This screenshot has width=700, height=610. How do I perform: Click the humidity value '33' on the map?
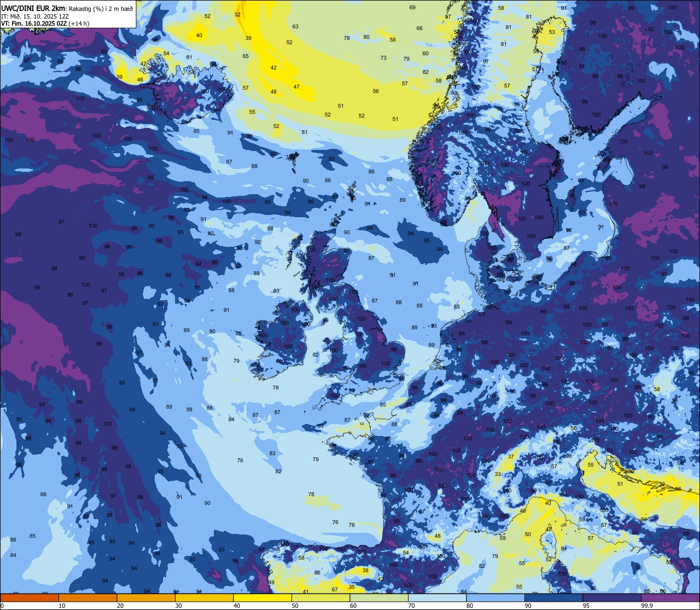tap(498, 474)
